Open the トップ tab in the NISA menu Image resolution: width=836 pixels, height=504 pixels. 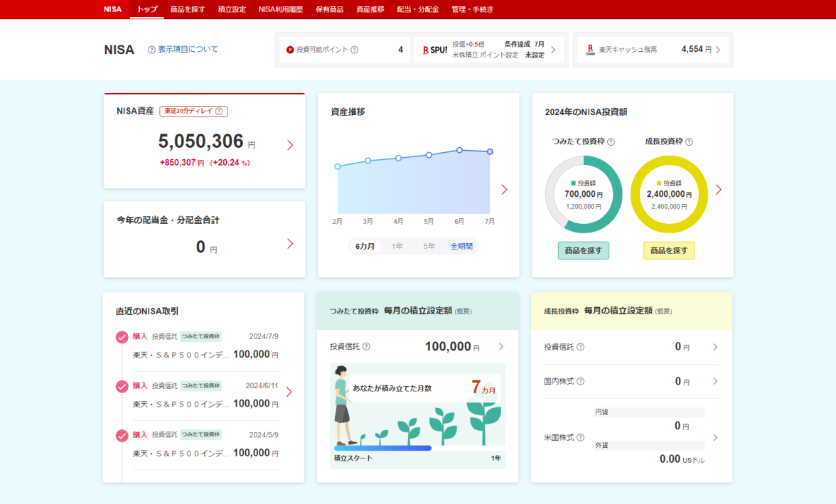[x=147, y=9]
